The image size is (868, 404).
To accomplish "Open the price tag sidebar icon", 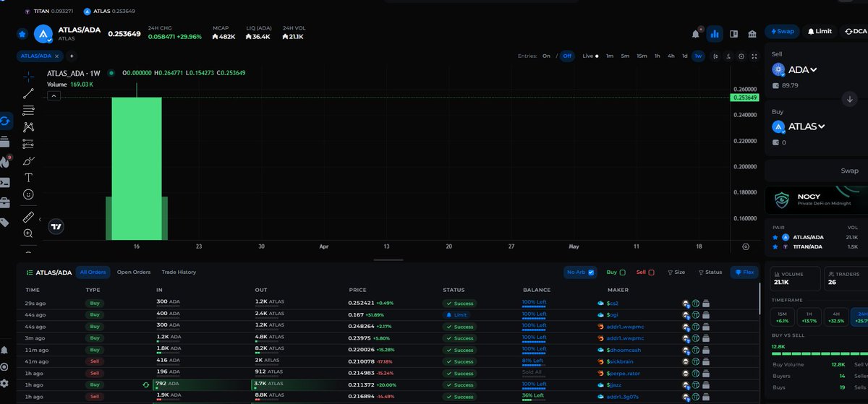I will [x=5, y=223].
